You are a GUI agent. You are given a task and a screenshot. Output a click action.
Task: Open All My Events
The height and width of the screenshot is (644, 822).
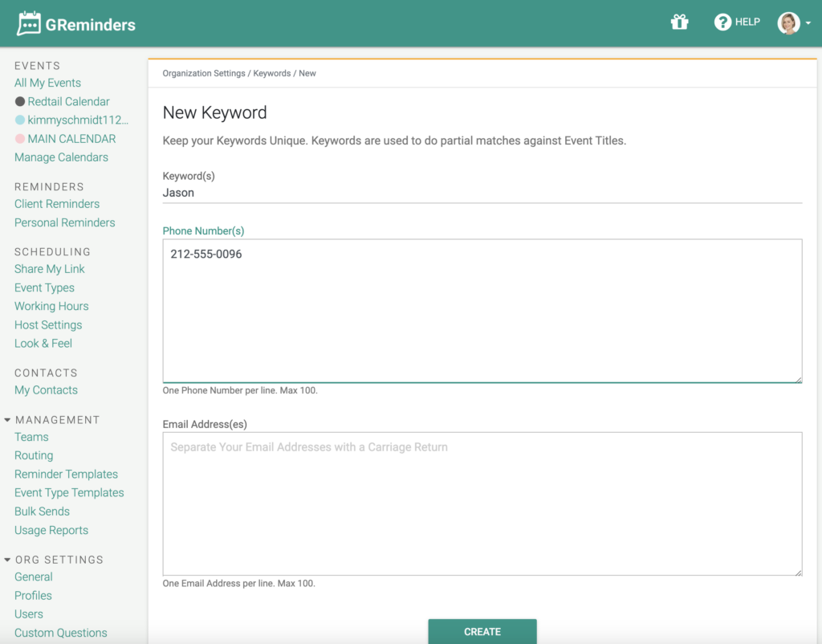pos(47,83)
